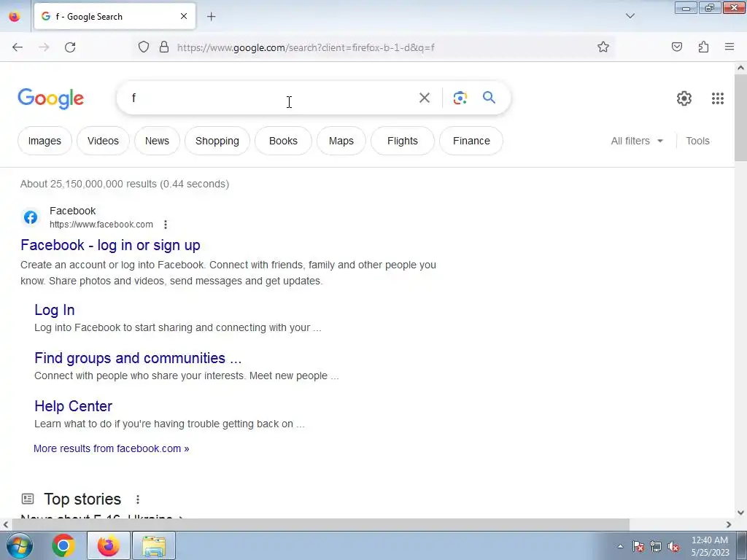Switch to Firefox in taskbar
The height and width of the screenshot is (560, 747).
108,545
